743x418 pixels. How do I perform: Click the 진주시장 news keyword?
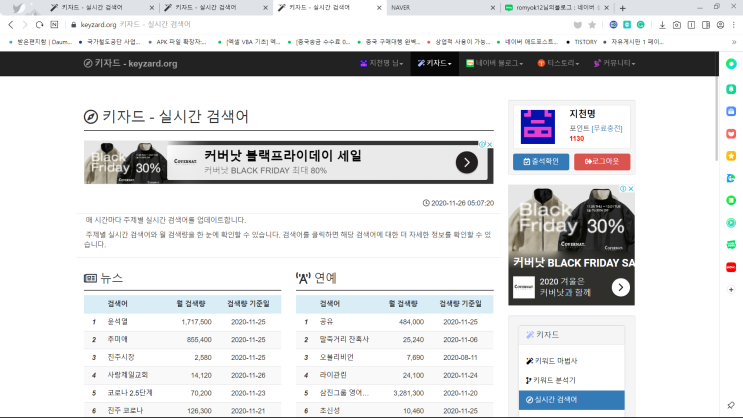[x=121, y=357]
